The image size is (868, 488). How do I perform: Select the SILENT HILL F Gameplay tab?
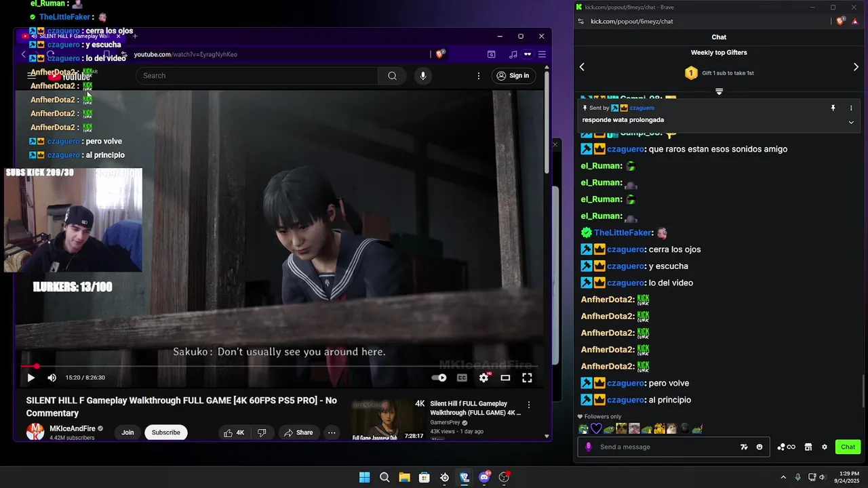click(71, 36)
